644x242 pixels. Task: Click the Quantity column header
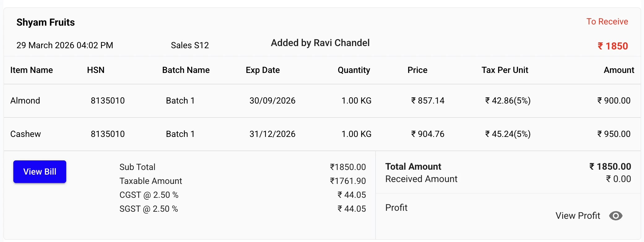click(x=354, y=70)
